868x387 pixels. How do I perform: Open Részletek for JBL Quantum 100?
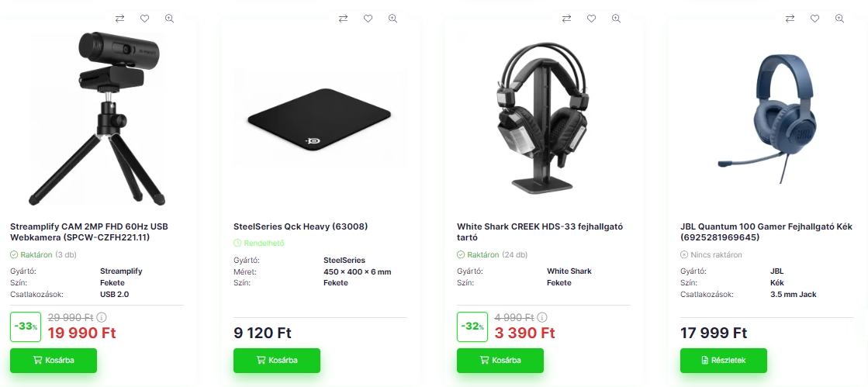pos(724,361)
